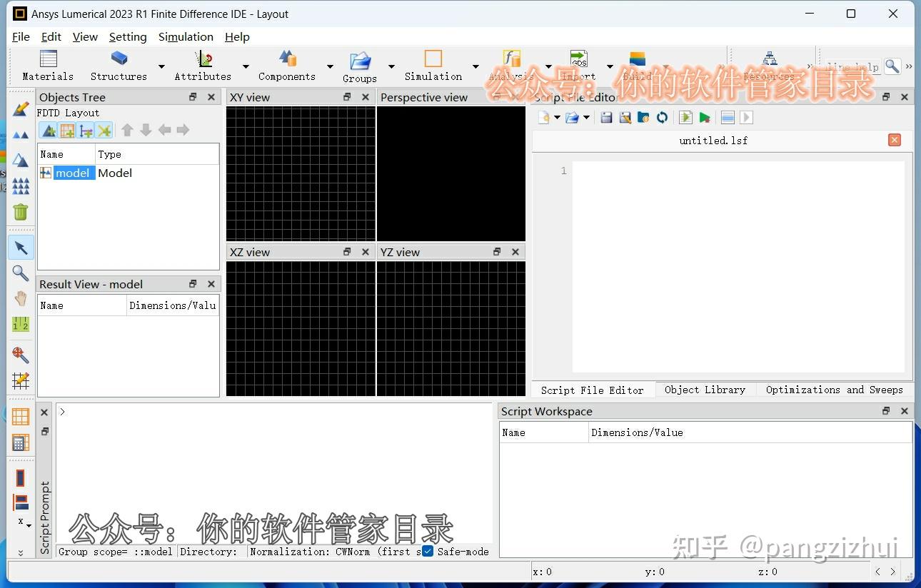Click the Simulation toolbar icon
Screen dimensions: 921x588
(x=433, y=64)
